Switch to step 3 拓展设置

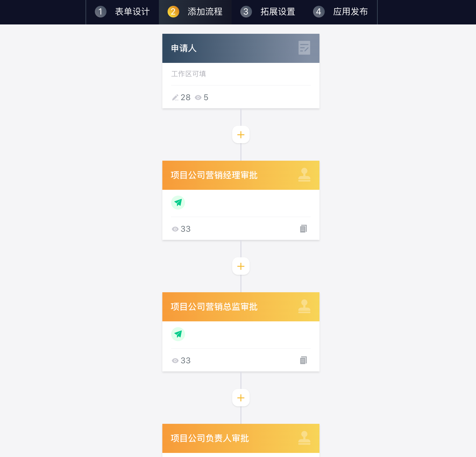268,12
